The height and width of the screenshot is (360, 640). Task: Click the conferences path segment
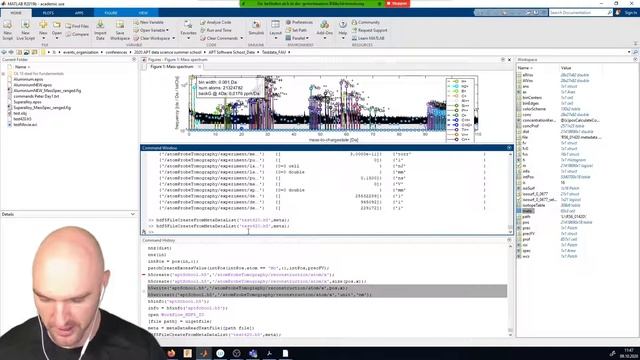point(116,52)
